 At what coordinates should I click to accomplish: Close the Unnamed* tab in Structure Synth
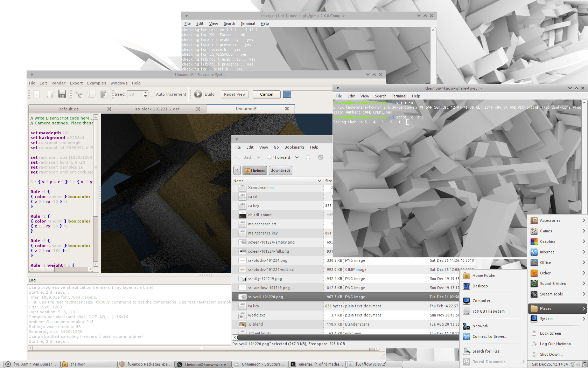(287, 109)
